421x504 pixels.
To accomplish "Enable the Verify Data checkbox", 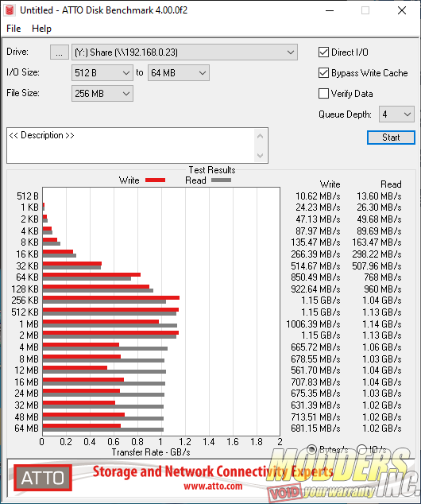I will [x=323, y=94].
